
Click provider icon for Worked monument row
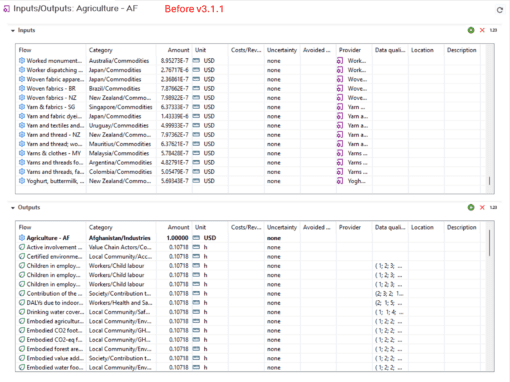click(x=340, y=61)
